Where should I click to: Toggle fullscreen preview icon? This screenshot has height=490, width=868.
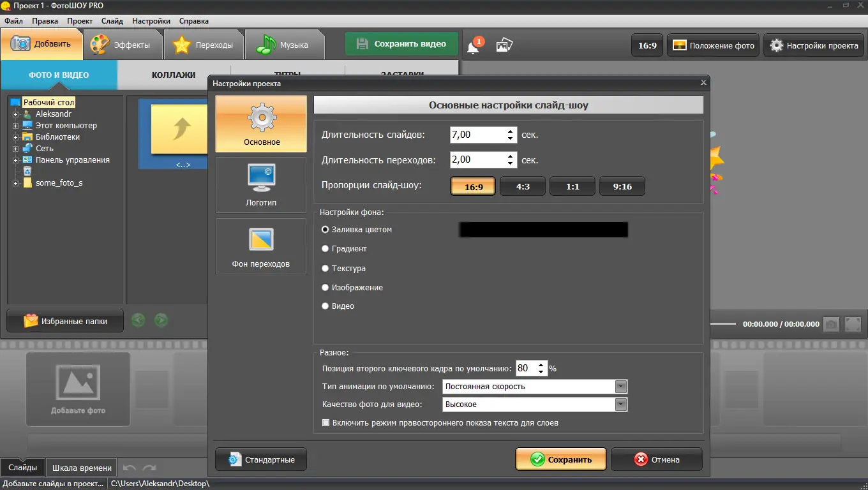[x=853, y=324]
